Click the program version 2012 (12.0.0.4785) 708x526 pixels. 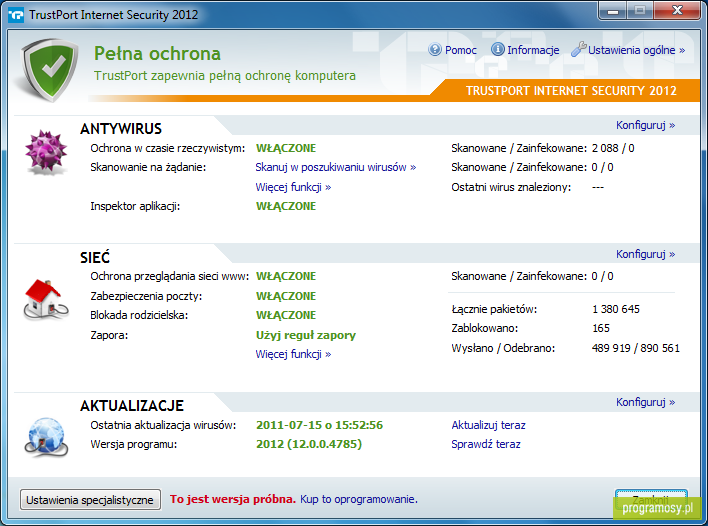click(309, 444)
